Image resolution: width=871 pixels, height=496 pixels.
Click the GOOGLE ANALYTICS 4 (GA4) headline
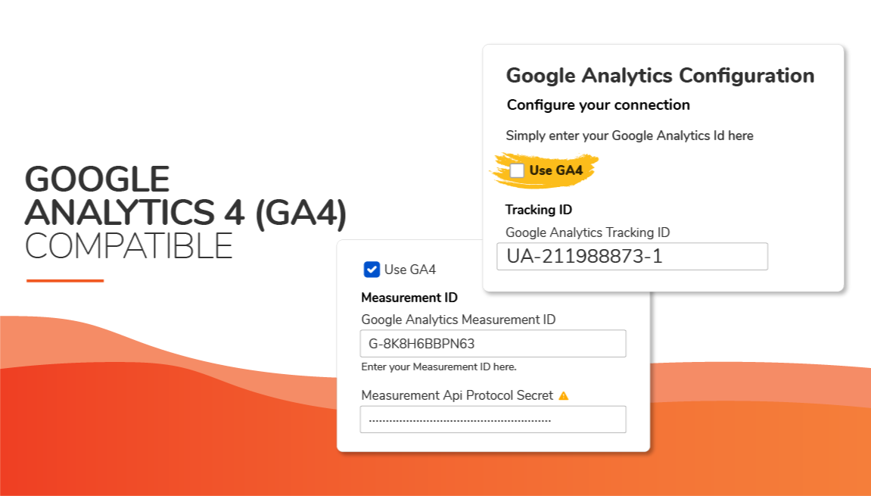(x=185, y=196)
